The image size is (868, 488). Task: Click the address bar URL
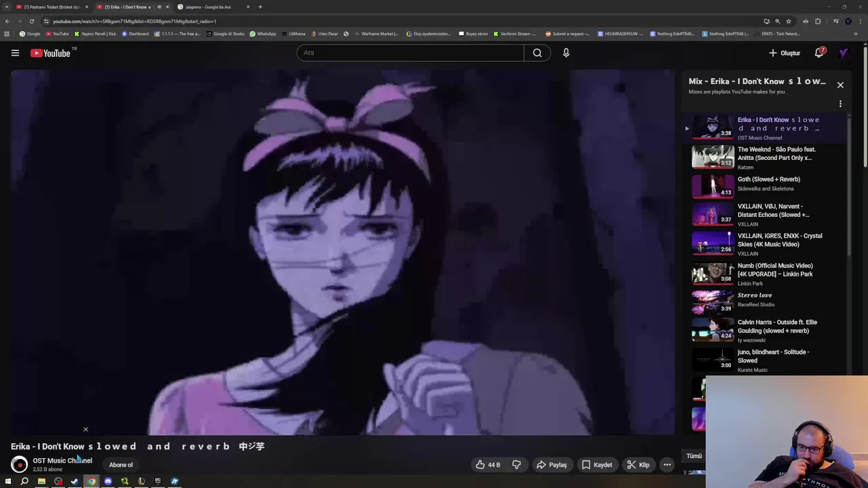click(134, 21)
